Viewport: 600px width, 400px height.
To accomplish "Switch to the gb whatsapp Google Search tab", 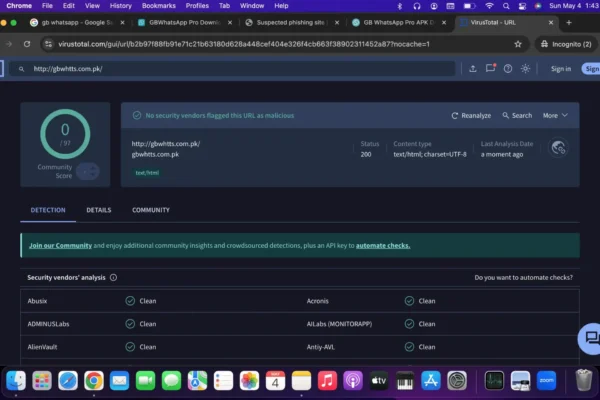I will pos(77,23).
